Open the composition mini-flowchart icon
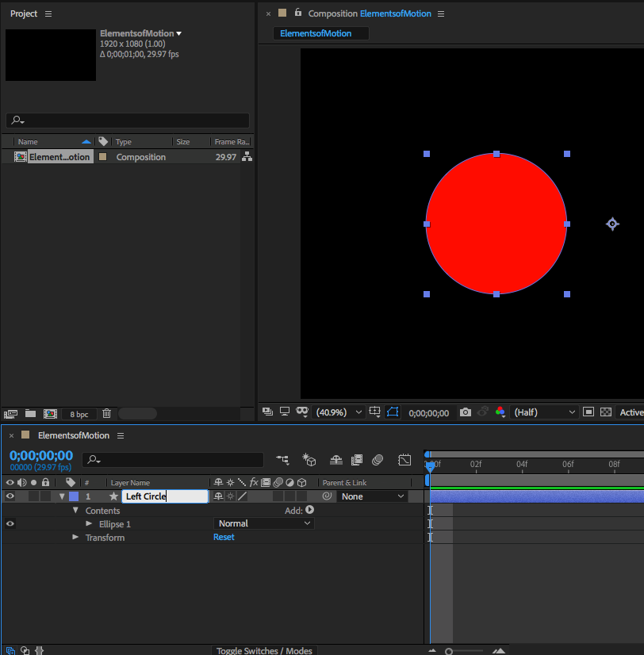644x655 pixels. click(282, 460)
